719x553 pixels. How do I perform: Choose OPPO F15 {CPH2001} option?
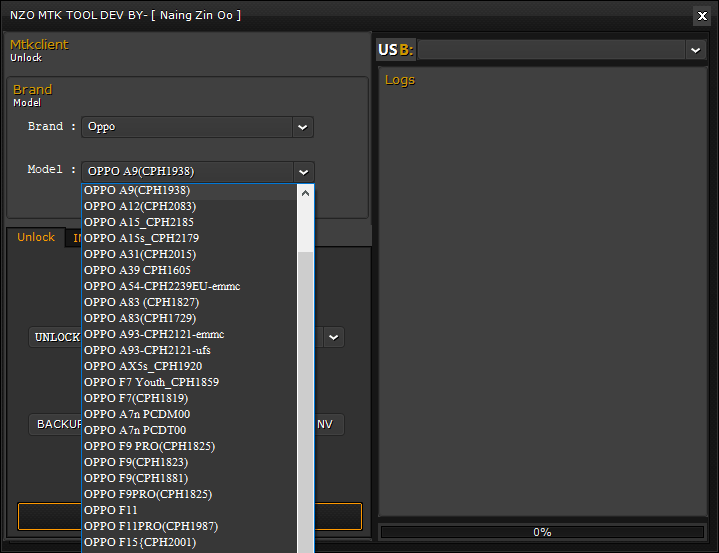pyautogui.click(x=140, y=542)
